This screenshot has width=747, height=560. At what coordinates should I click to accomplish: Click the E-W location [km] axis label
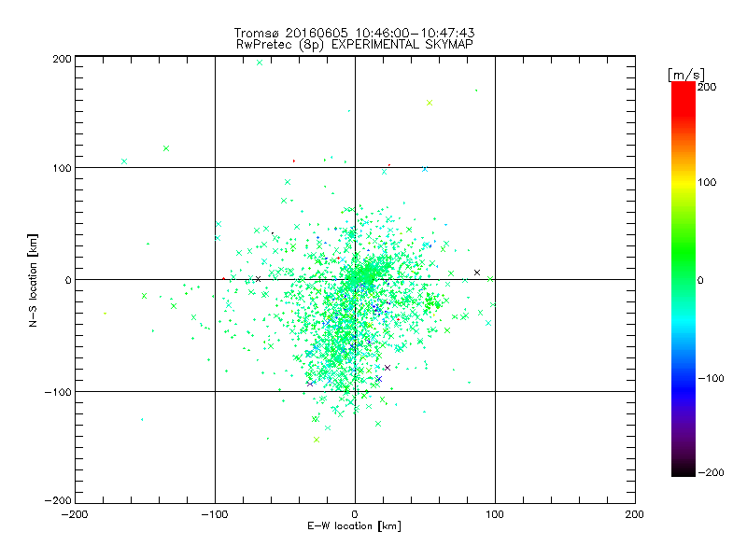tap(354, 526)
